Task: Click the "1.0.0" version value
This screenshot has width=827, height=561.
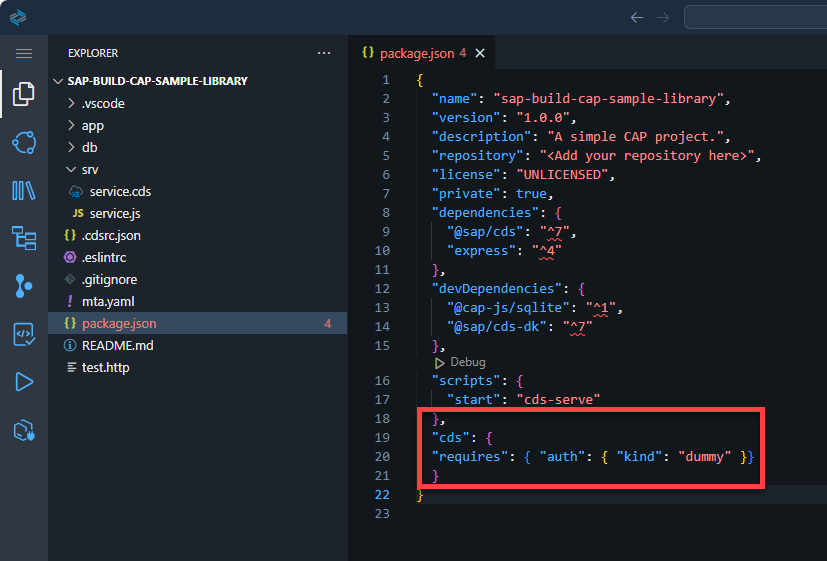Action: pos(543,118)
